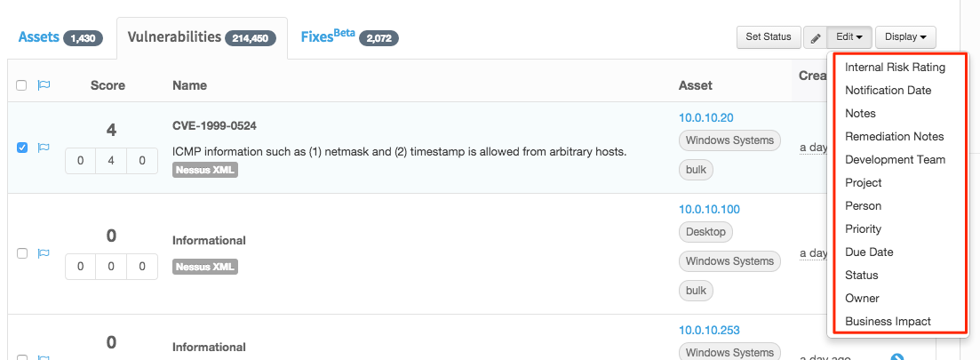Open the Fixes Beta tab
Image resolution: width=980 pixels, height=360 pixels.
[x=349, y=37]
